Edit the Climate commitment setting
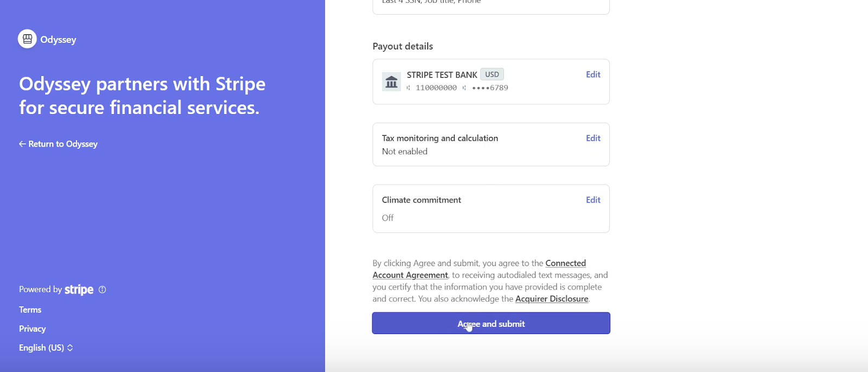This screenshot has width=868, height=372. pos(593,200)
